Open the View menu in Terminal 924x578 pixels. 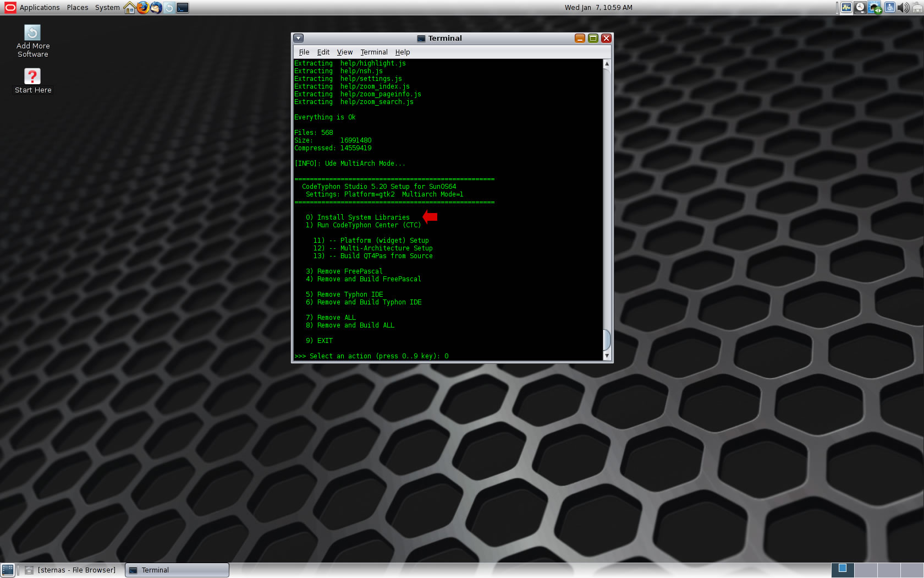tap(345, 52)
